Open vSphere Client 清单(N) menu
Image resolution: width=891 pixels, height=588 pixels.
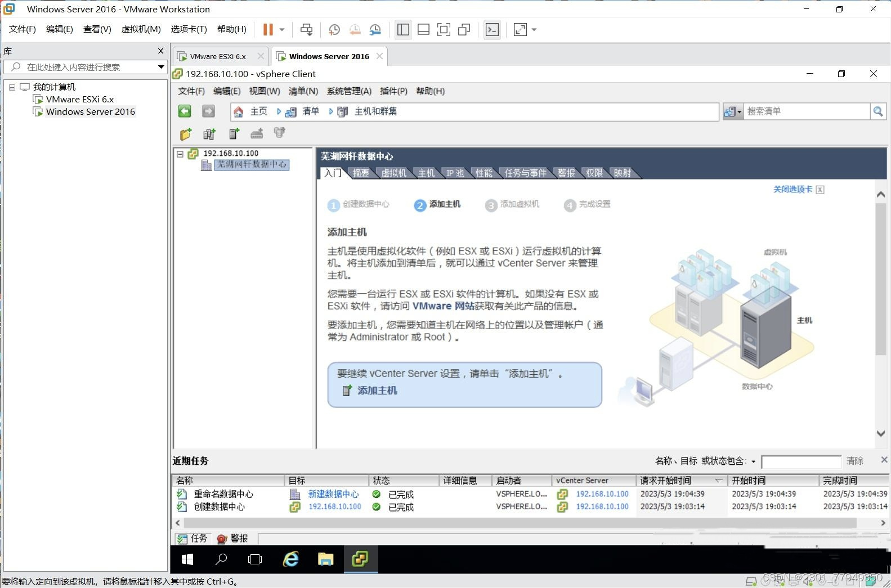coord(303,91)
